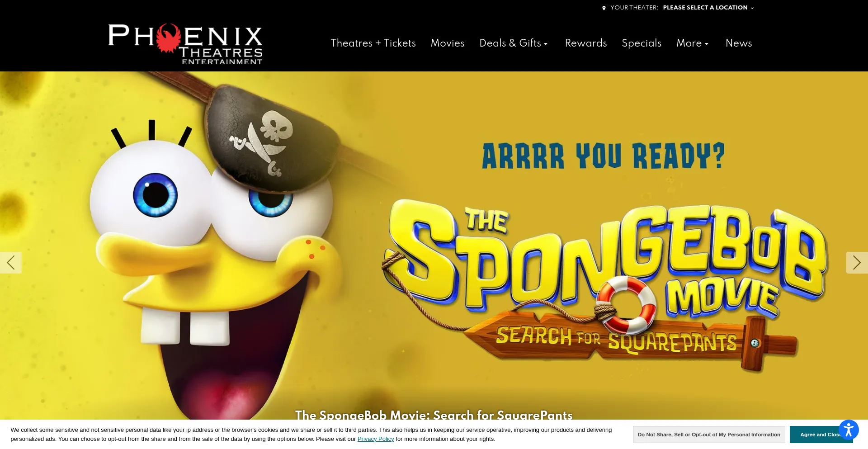Click the SpongeBob Movie title caption
Image resolution: width=868 pixels, height=449 pixels.
[434, 415]
